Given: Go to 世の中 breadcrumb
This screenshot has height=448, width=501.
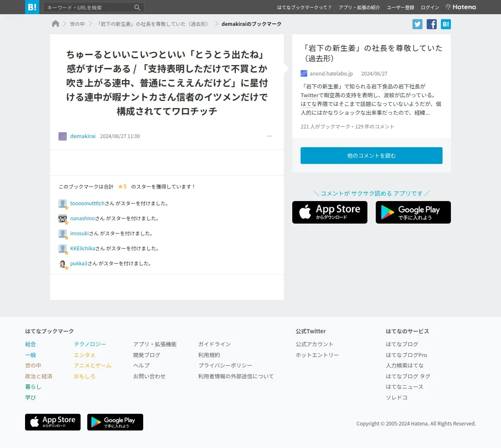Looking at the screenshot, I should [77, 24].
